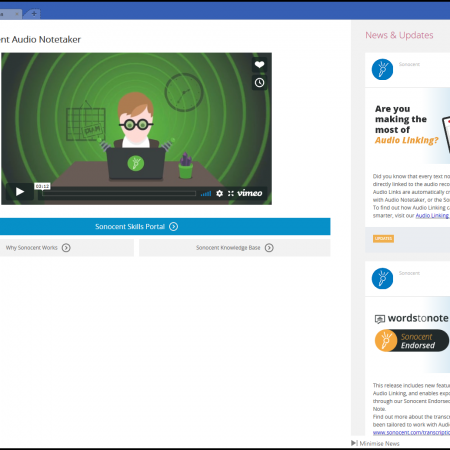This screenshot has width=450, height=450.
Task: Seek along the video progress bar
Action: point(119,193)
